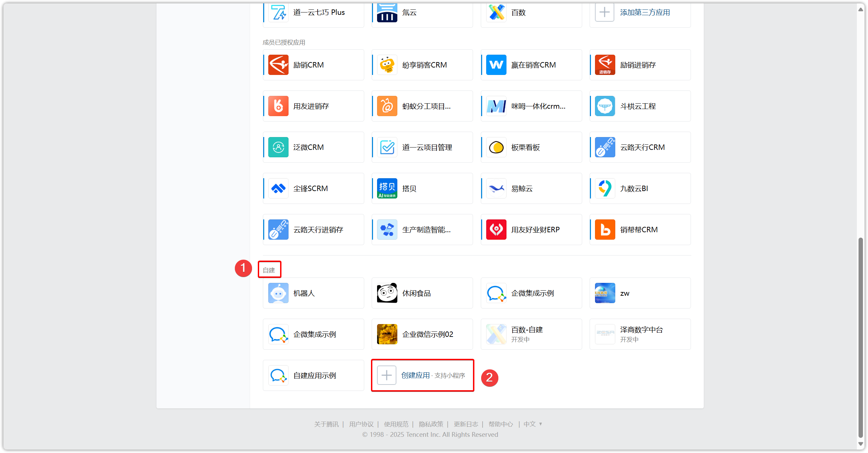Open the 咪姆一体化crm M icon
Image resolution: width=868 pixels, height=453 pixels.
click(x=496, y=106)
